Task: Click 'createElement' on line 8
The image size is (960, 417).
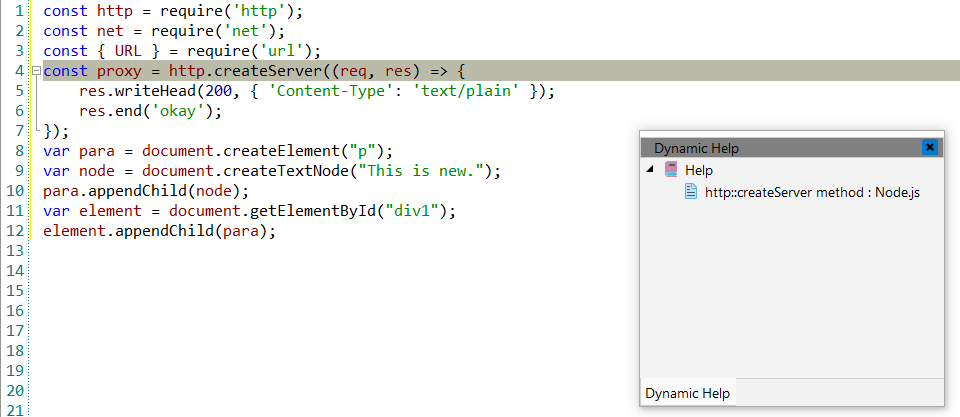Action: pyautogui.click(x=282, y=151)
